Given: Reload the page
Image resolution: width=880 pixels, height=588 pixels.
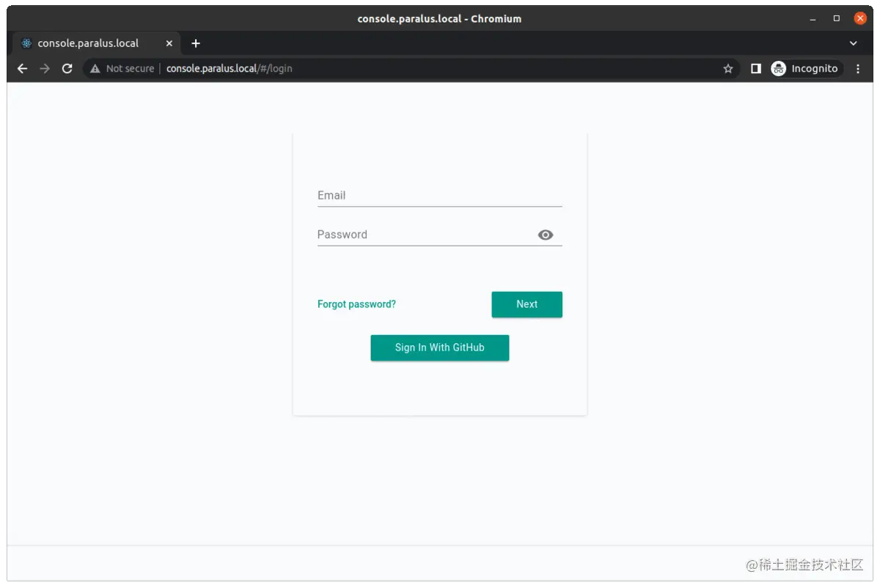Looking at the screenshot, I should pyautogui.click(x=67, y=68).
